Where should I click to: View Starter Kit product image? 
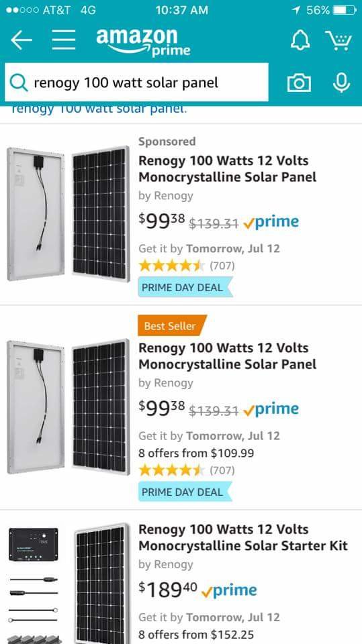point(69,583)
